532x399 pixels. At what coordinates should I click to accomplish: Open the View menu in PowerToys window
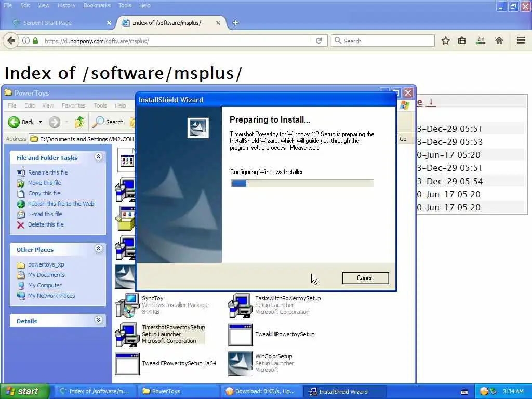point(48,105)
